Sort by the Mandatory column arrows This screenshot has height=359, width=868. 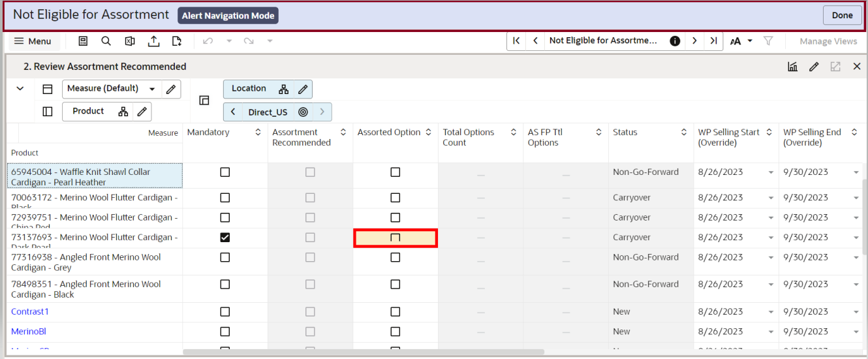click(x=258, y=133)
